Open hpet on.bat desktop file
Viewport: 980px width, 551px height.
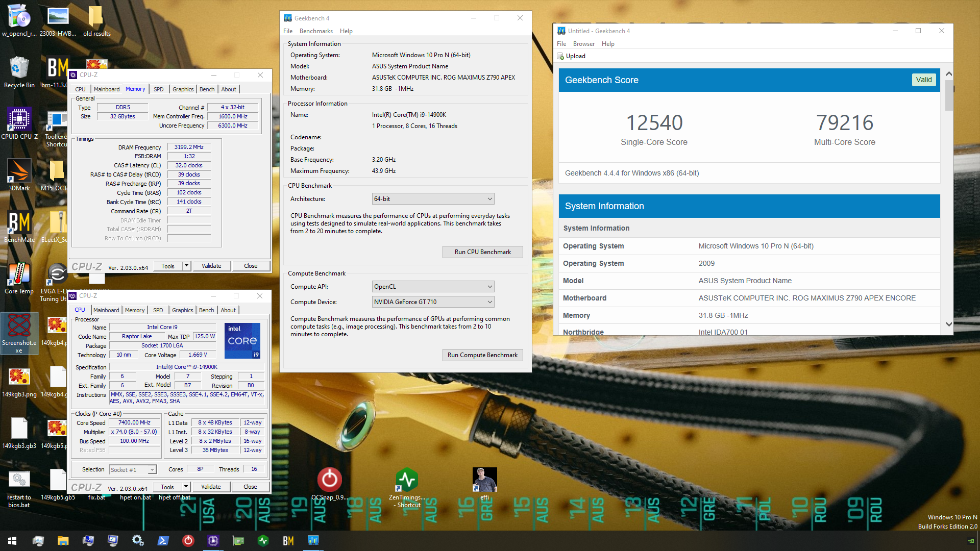(x=135, y=497)
